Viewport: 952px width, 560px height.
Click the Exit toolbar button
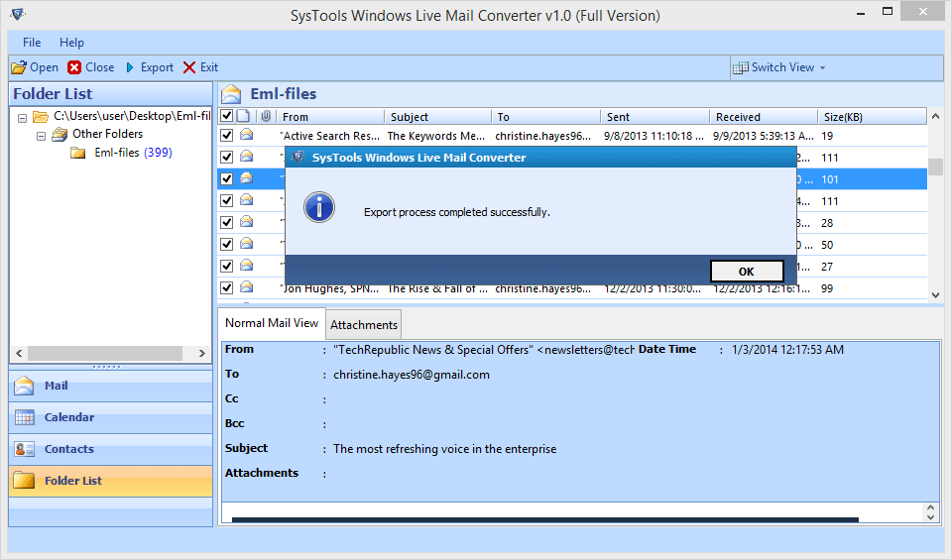[x=201, y=67]
